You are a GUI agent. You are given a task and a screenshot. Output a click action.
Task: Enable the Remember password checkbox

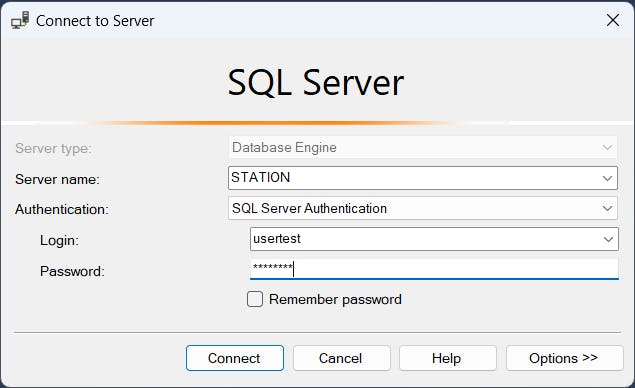coord(255,299)
